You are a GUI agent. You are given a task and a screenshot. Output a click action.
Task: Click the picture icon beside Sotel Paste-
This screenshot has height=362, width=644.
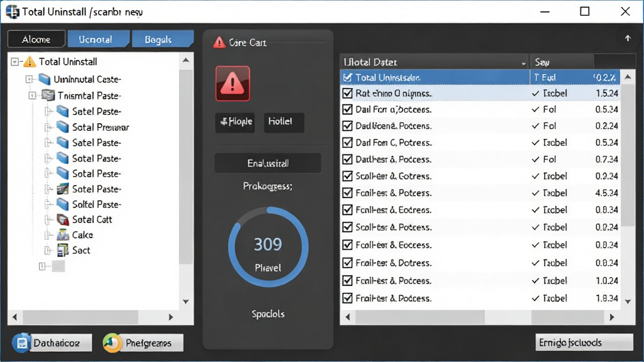click(x=62, y=189)
